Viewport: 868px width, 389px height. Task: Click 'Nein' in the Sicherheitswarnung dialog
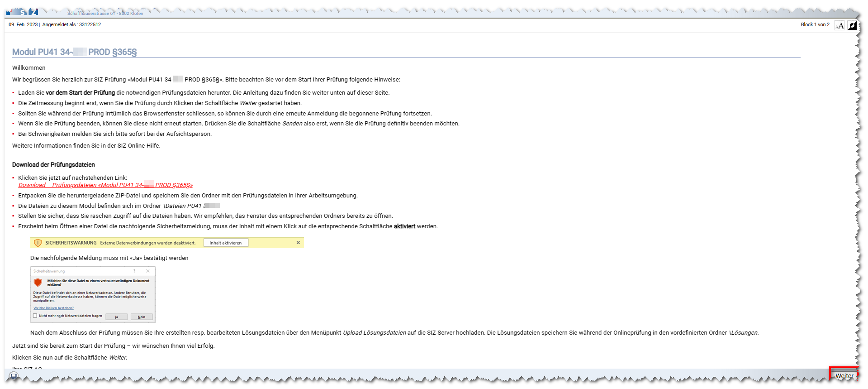click(x=142, y=317)
